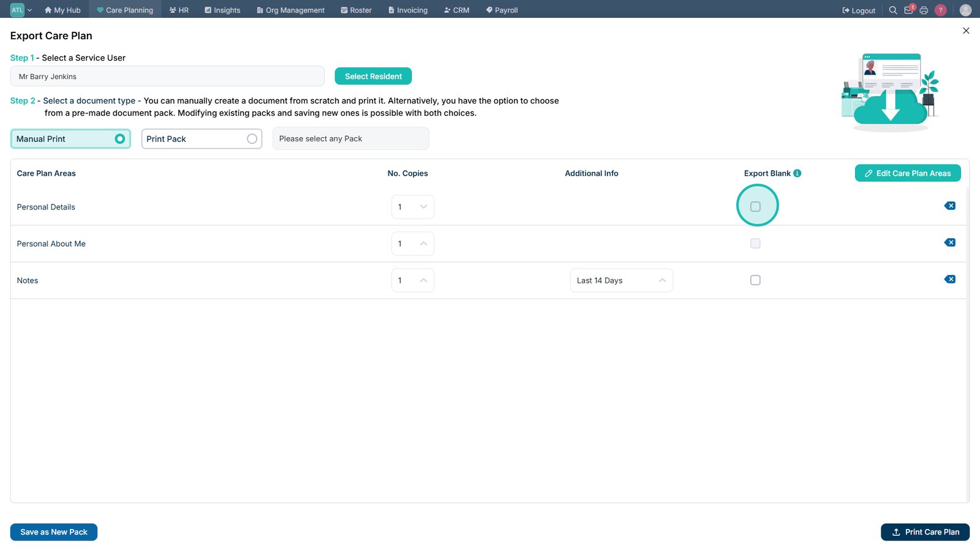Open No. Copies dropdown for Personal Details
This screenshot has width=980, height=551.
coord(413,207)
